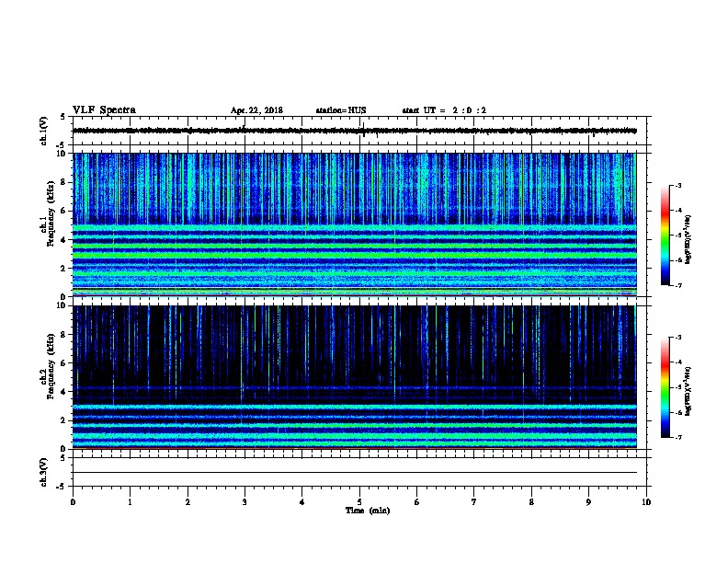The width and height of the screenshot is (728, 563).
Task: Click time tick label "4" on x-axis
Action: (302, 502)
